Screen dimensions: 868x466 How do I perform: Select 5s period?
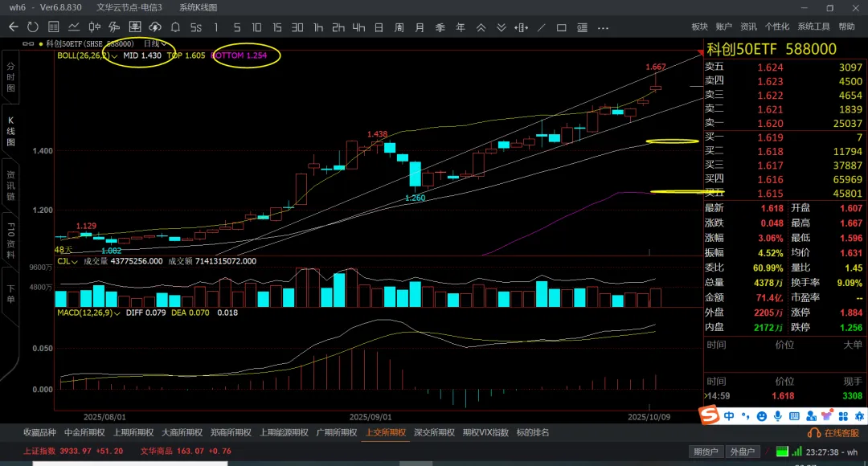[x=196, y=27]
